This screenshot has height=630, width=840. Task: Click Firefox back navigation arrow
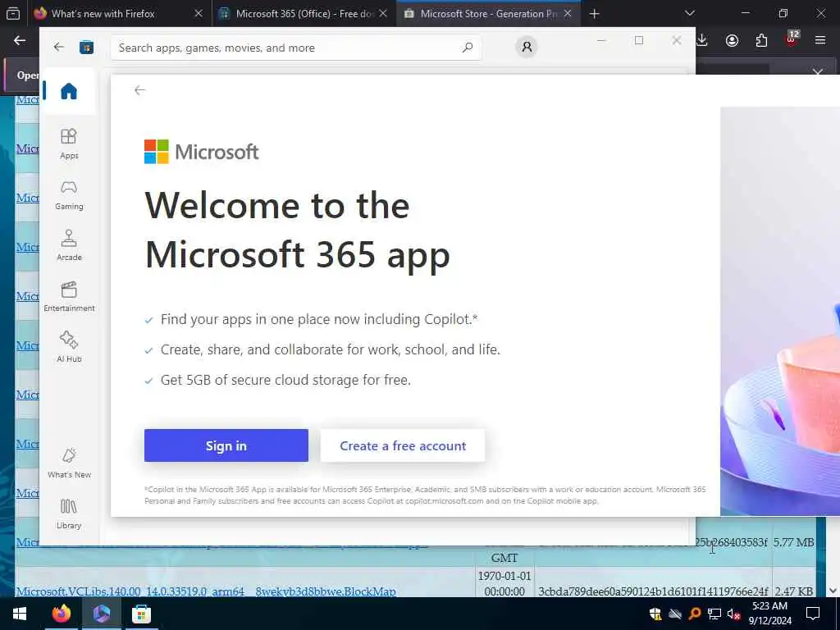pyautogui.click(x=20, y=40)
